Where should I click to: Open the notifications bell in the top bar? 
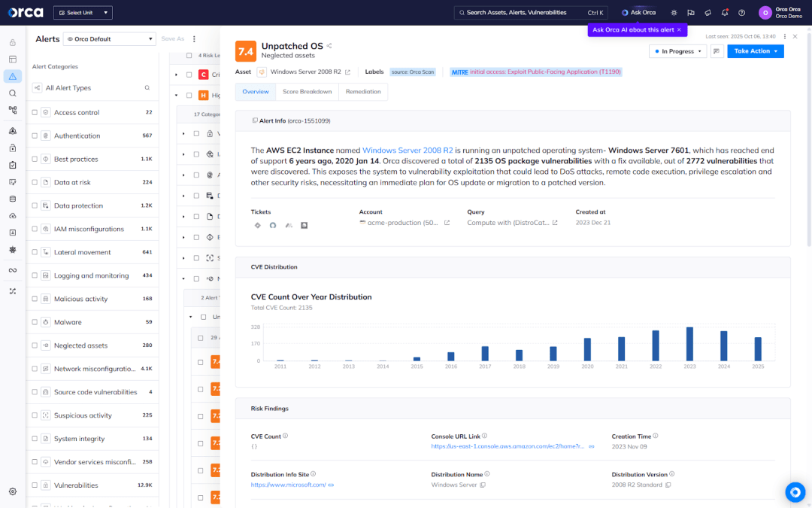[724, 13]
